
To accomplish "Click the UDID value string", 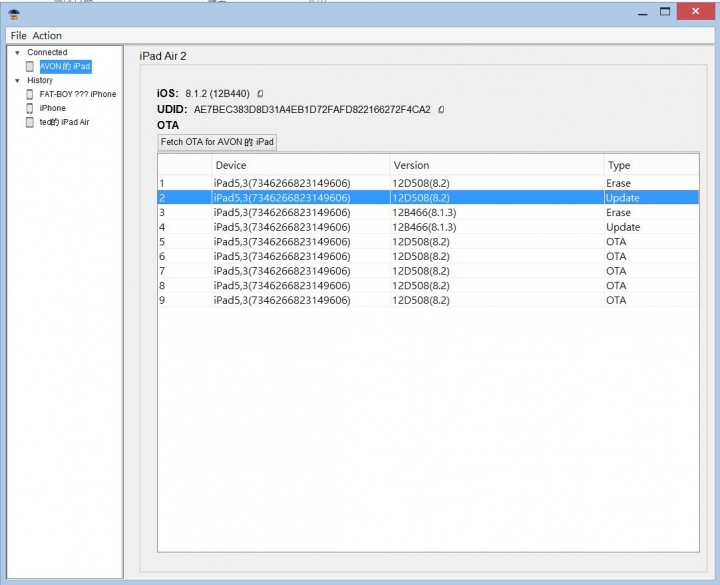I will pyautogui.click(x=312, y=110).
